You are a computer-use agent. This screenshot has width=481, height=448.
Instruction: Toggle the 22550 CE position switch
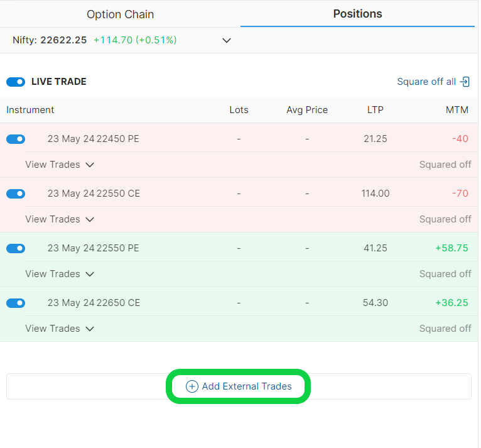(x=16, y=194)
